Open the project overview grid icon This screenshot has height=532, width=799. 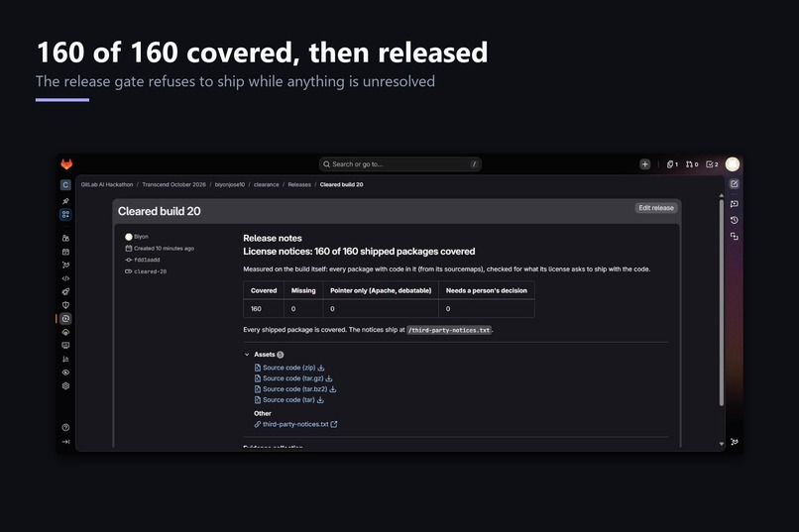click(x=65, y=214)
